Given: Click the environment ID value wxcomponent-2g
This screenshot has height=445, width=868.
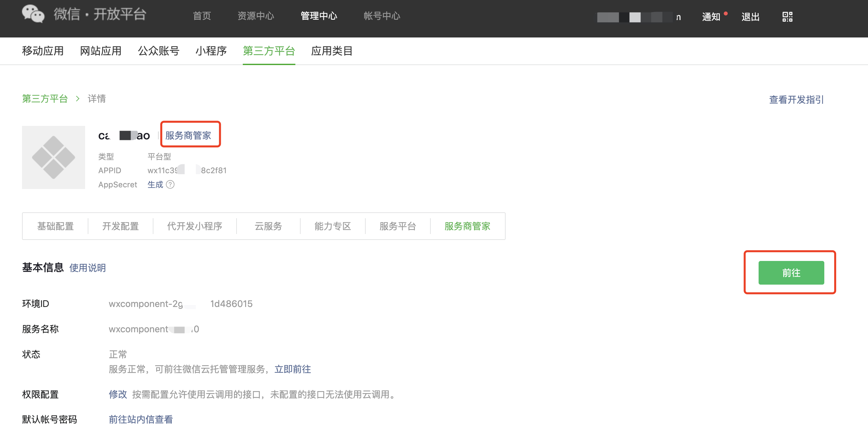Looking at the screenshot, I should 181,304.
